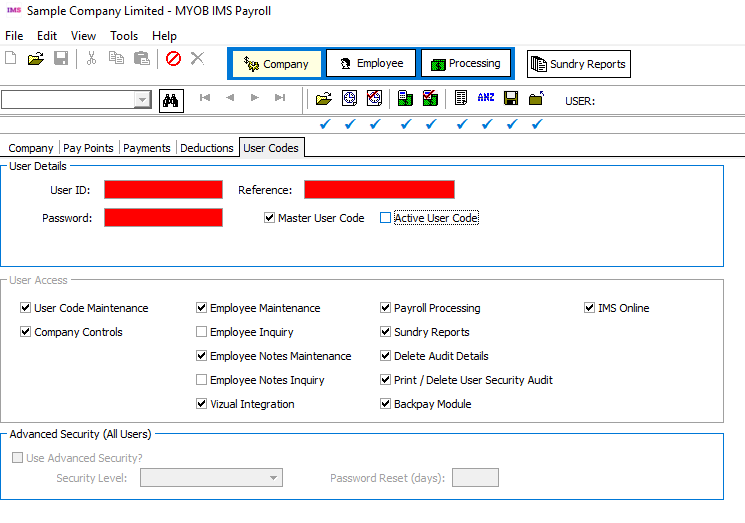Image resolution: width=745 pixels, height=523 pixels.
Task: Open the Help menu
Action: (164, 36)
